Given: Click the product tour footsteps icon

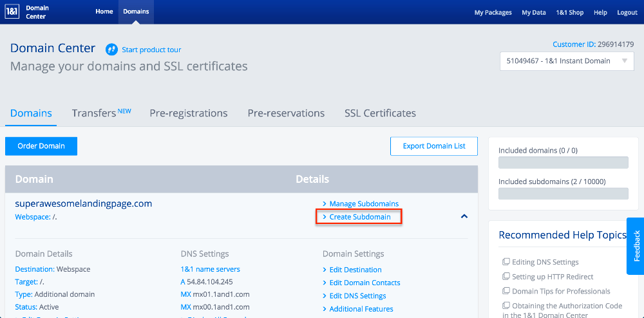Looking at the screenshot, I should click(x=111, y=50).
